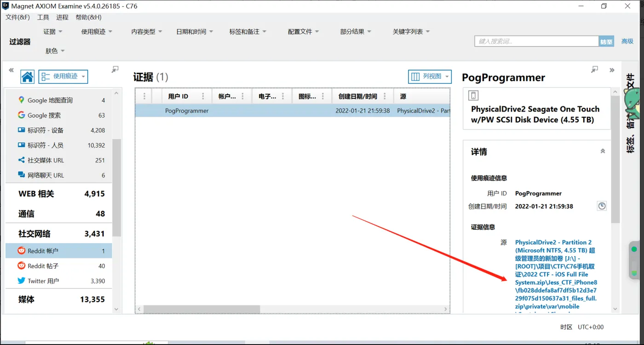This screenshot has width=644, height=345.
Task: Sort by 帐户 column header
Action: (227, 96)
